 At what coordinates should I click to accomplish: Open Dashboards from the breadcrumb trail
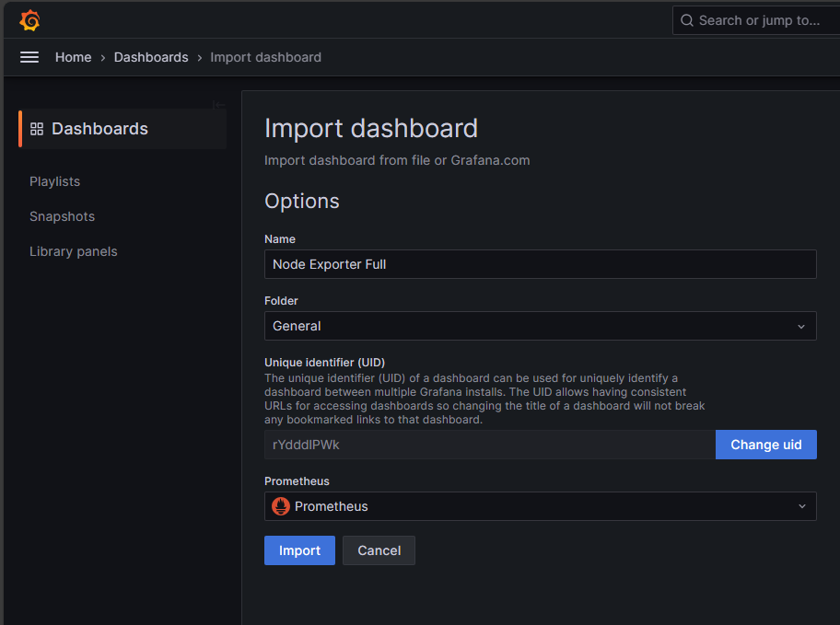pos(151,57)
